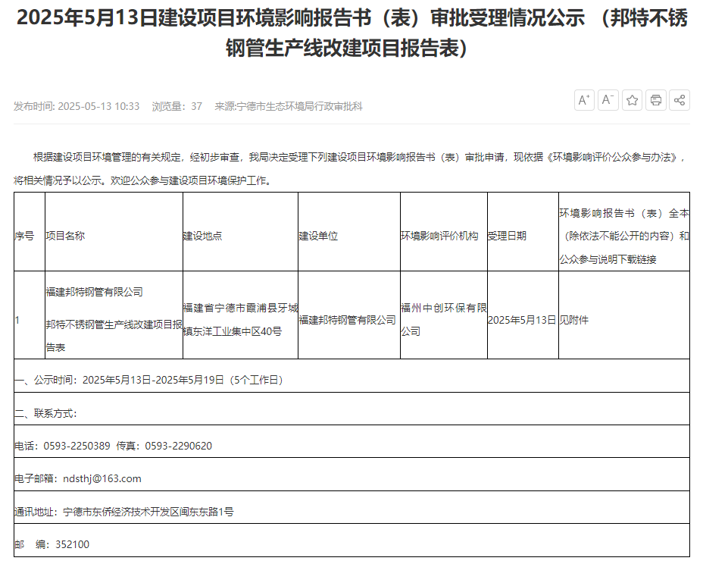Image resolution: width=728 pixels, height=564 pixels.
Task: Click postal code 352100
Action: coord(73,544)
